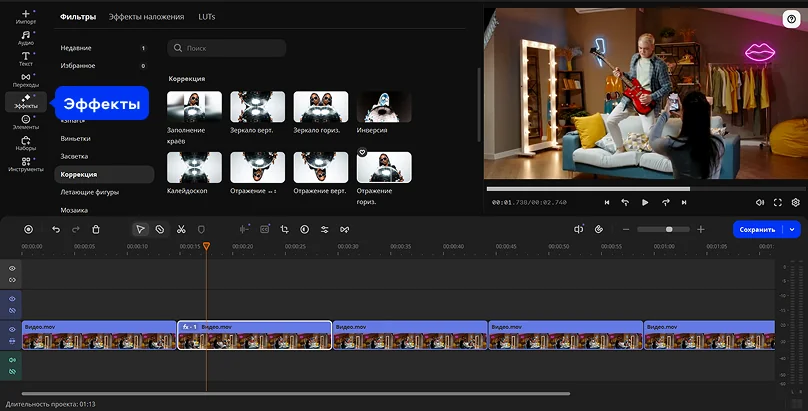This screenshot has width=808, height=411.
Task: Mute the green audio track
Action: [x=12, y=359]
